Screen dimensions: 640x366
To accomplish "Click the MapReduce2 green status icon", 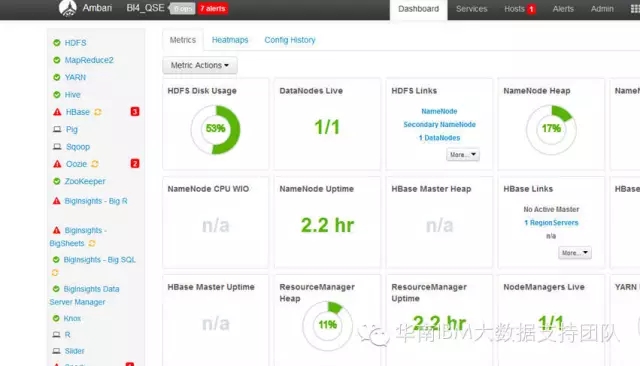I will pos(57,60).
